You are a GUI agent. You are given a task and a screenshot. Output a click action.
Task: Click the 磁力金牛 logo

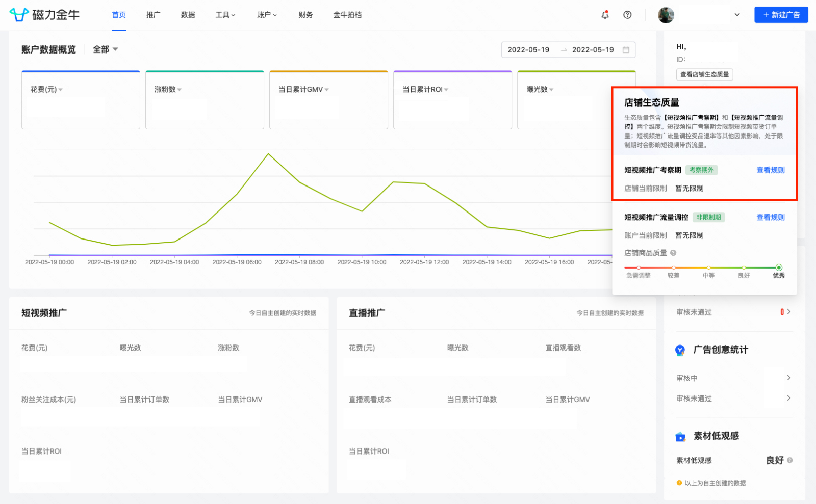pyautogui.click(x=44, y=15)
